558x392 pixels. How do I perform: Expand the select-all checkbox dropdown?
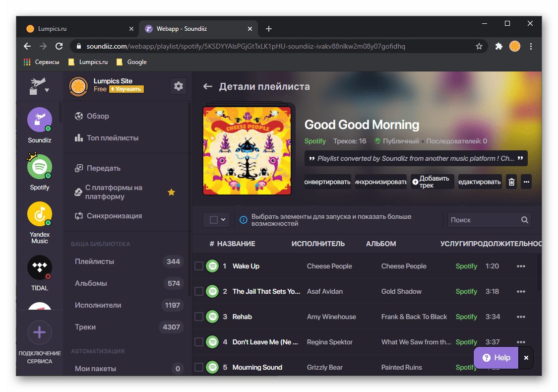pos(223,220)
